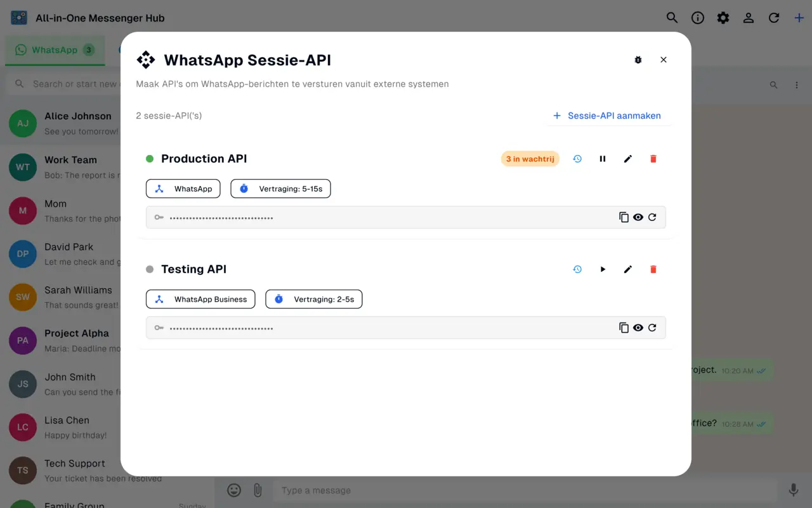Pause the Production API
This screenshot has height=508, width=812.
point(603,159)
